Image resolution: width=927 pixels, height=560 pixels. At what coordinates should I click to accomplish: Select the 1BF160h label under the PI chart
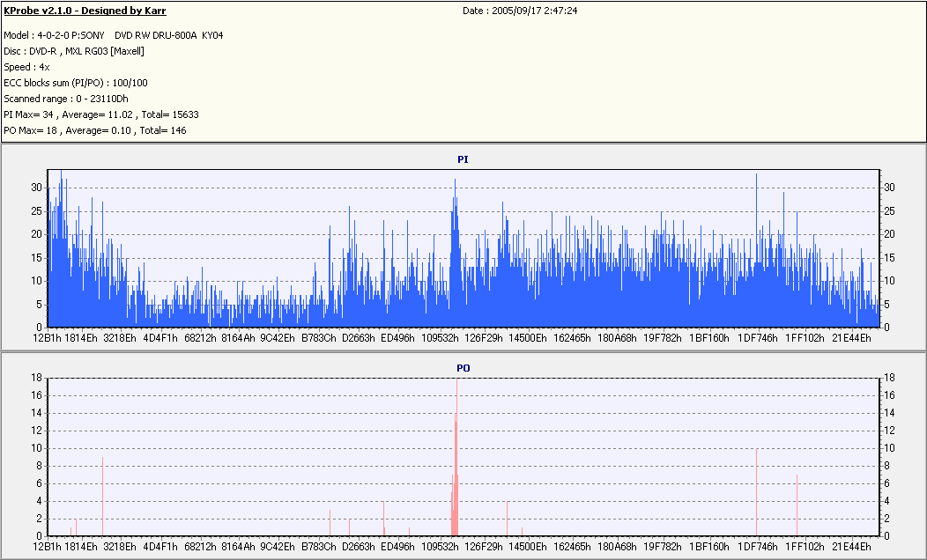[x=708, y=338]
